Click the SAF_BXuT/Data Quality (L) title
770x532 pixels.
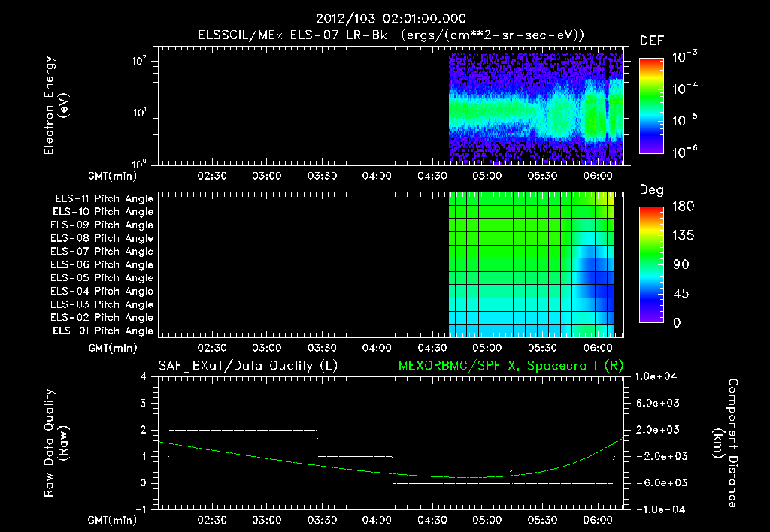click(248, 366)
